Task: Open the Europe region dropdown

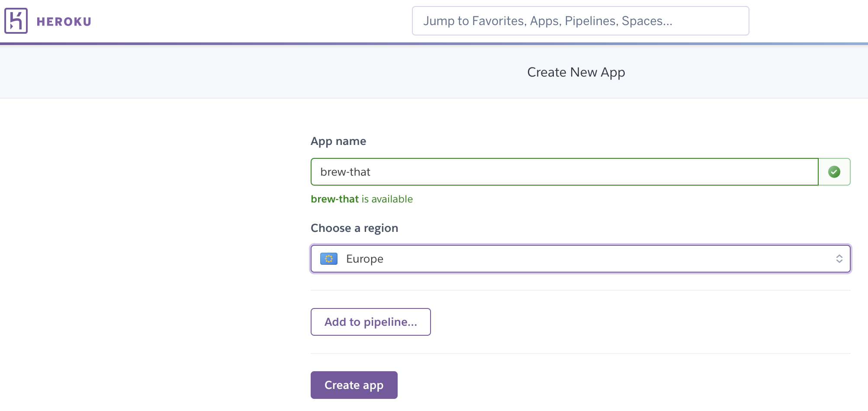Action: pyautogui.click(x=581, y=259)
